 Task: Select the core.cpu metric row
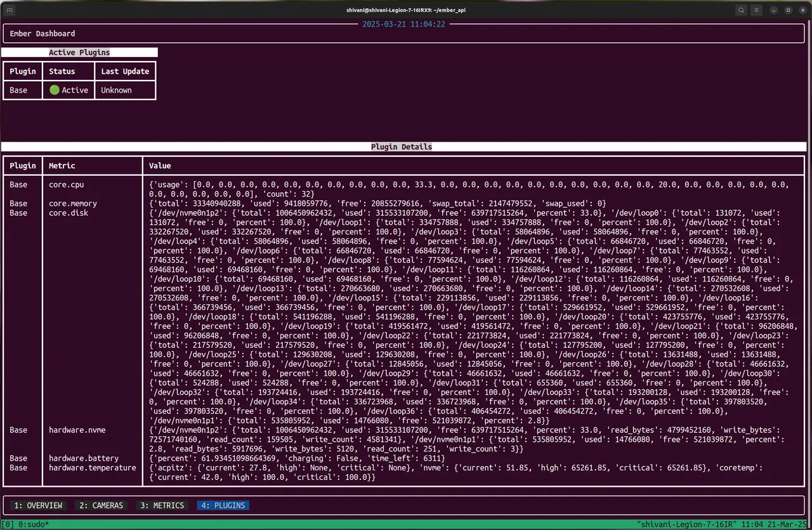pos(403,189)
